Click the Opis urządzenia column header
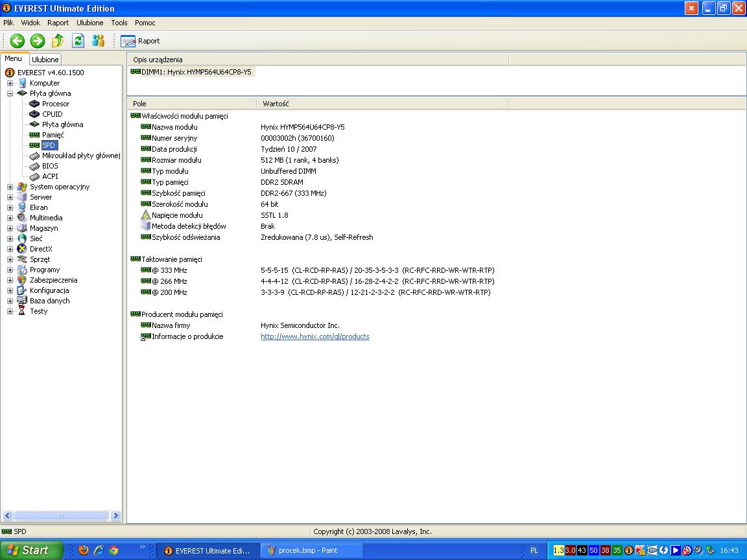The height and width of the screenshot is (560, 747). point(318,60)
